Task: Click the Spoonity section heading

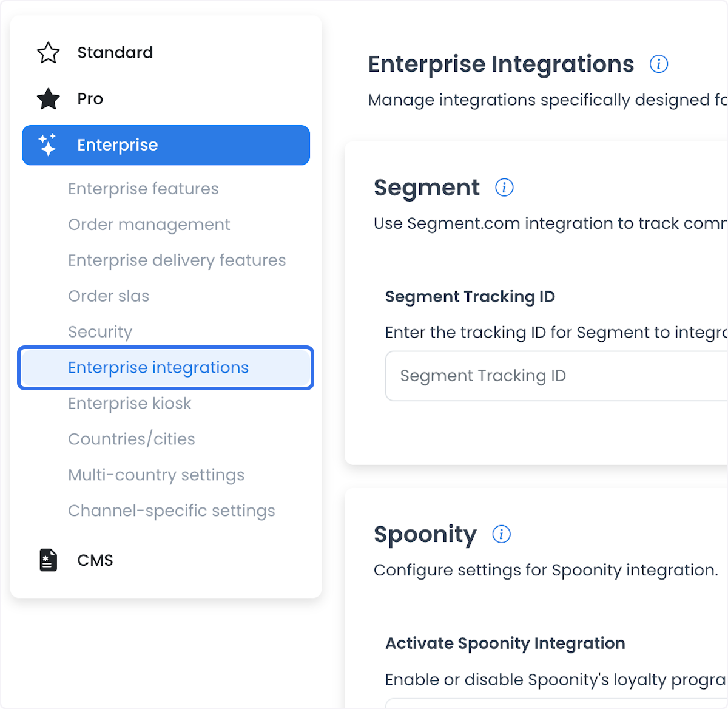Action: point(425,535)
